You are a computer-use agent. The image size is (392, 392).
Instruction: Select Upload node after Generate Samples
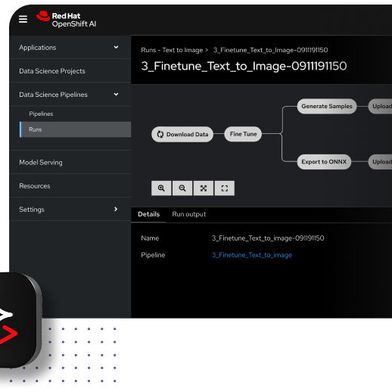point(380,106)
